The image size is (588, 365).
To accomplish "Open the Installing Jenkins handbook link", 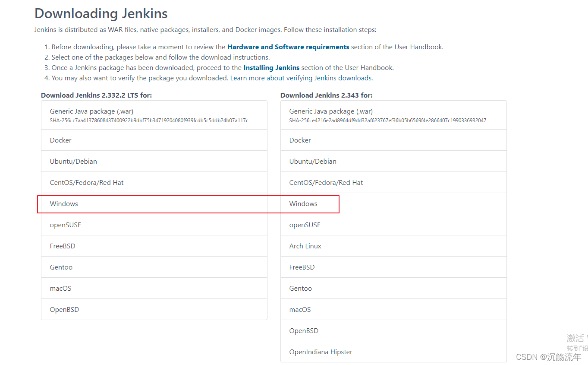I will (271, 68).
